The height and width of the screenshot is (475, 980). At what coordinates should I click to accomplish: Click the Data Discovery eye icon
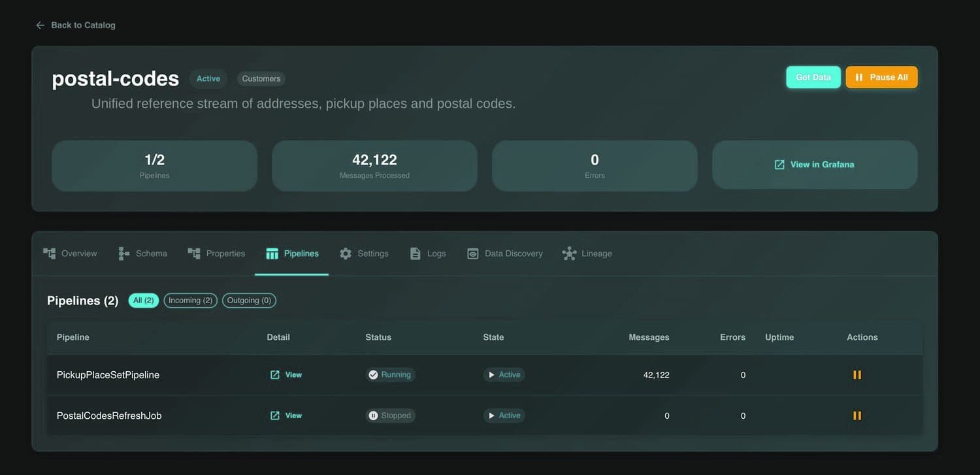[x=473, y=254]
